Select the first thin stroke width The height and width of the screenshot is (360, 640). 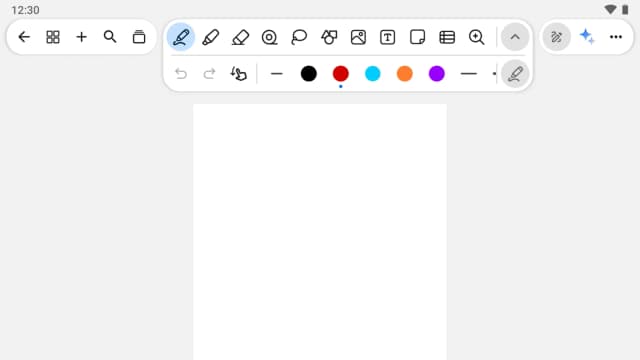277,74
